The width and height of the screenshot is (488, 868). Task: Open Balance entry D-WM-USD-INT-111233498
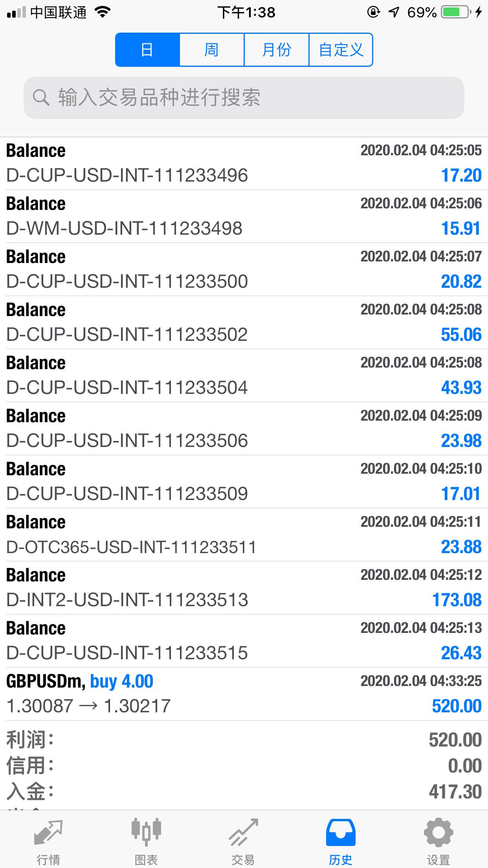click(244, 216)
